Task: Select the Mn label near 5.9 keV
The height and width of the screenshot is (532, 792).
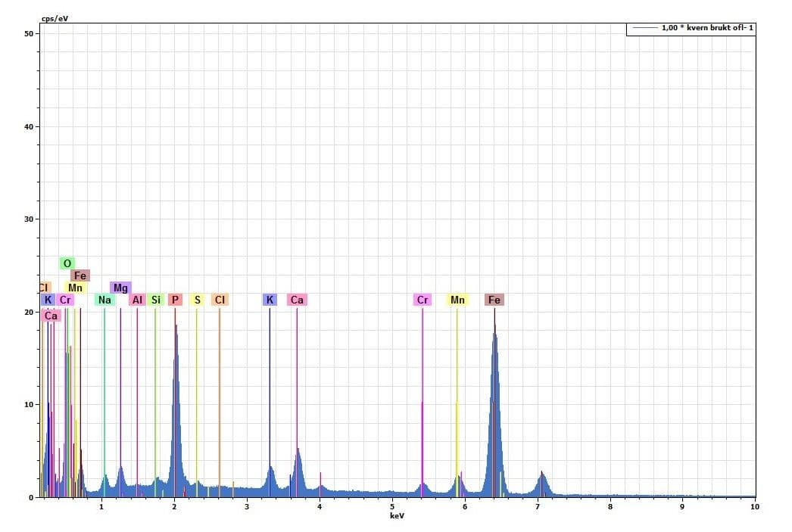Action: 457,300
